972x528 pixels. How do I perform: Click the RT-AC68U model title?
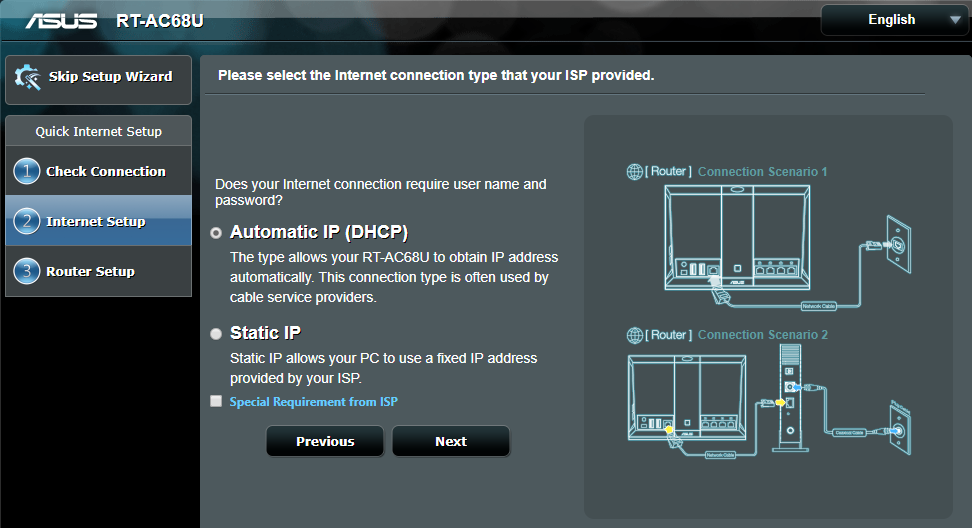pos(160,21)
